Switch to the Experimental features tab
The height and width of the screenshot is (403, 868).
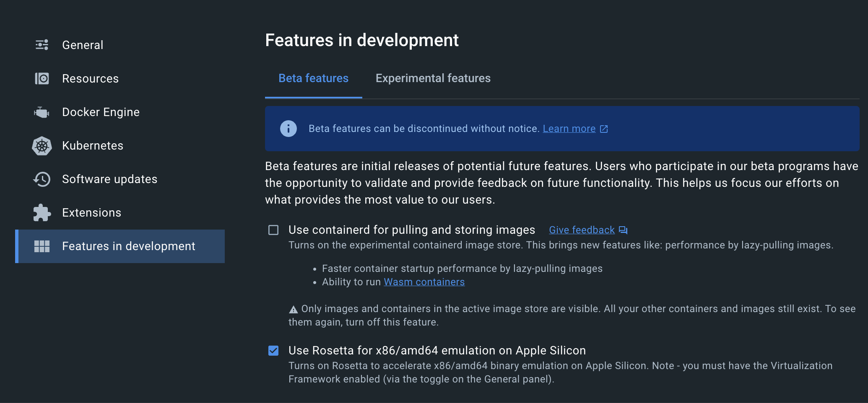(x=433, y=78)
